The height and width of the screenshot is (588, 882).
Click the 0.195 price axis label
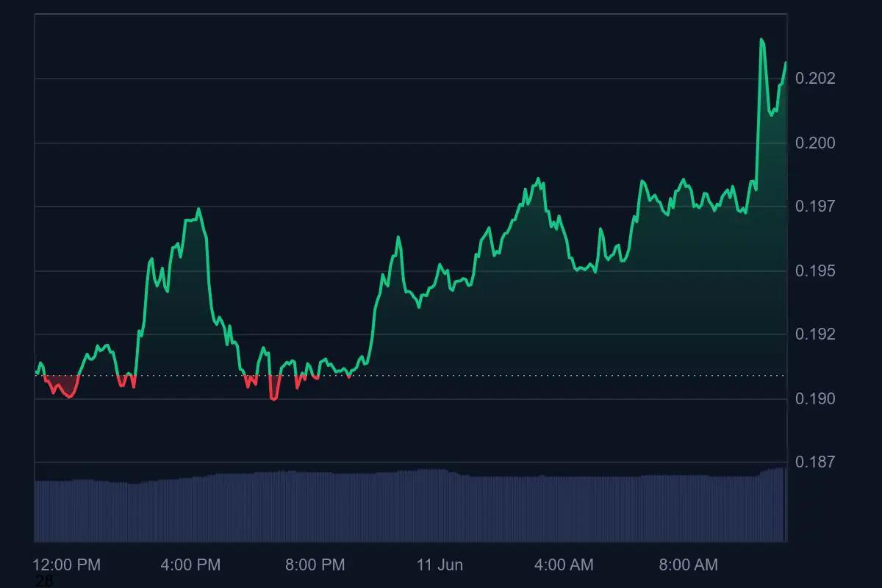816,271
